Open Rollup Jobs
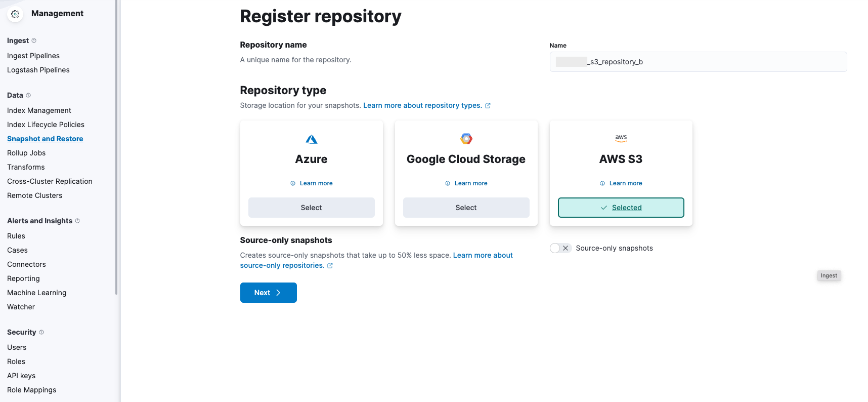This screenshot has height=402, width=868. tap(26, 153)
